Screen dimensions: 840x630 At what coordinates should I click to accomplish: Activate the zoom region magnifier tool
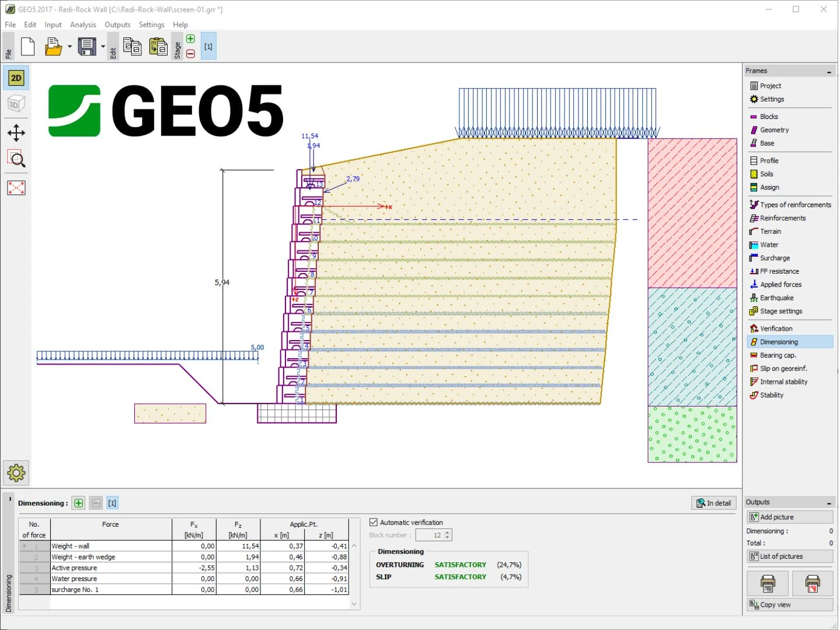pos(16,159)
